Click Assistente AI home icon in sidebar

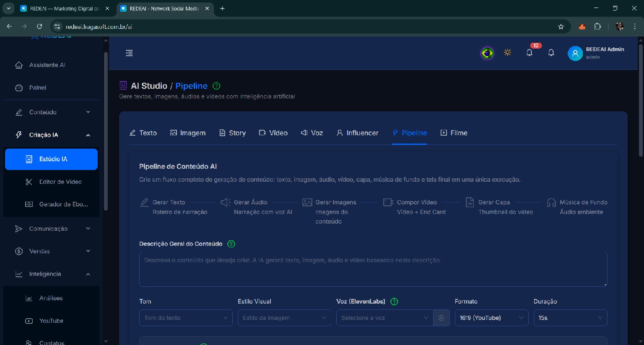tap(19, 65)
